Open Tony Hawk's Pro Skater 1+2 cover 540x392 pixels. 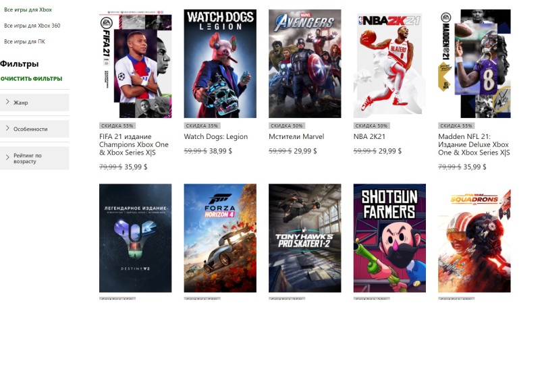(305, 237)
